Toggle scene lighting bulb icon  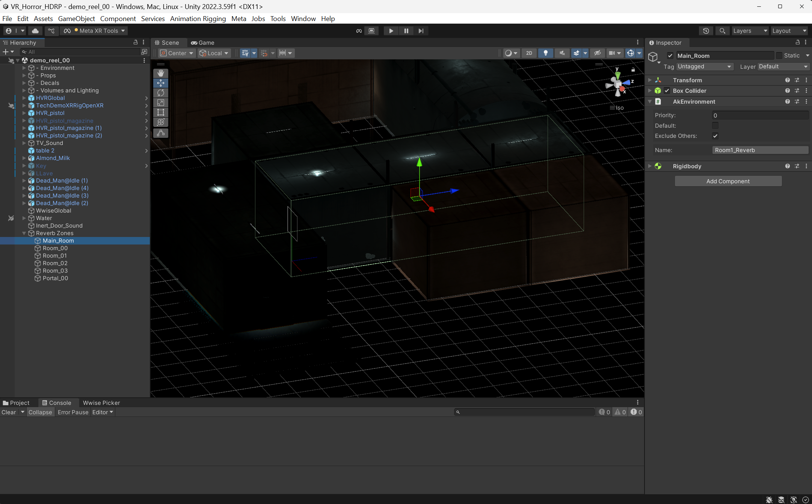pos(545,53)
